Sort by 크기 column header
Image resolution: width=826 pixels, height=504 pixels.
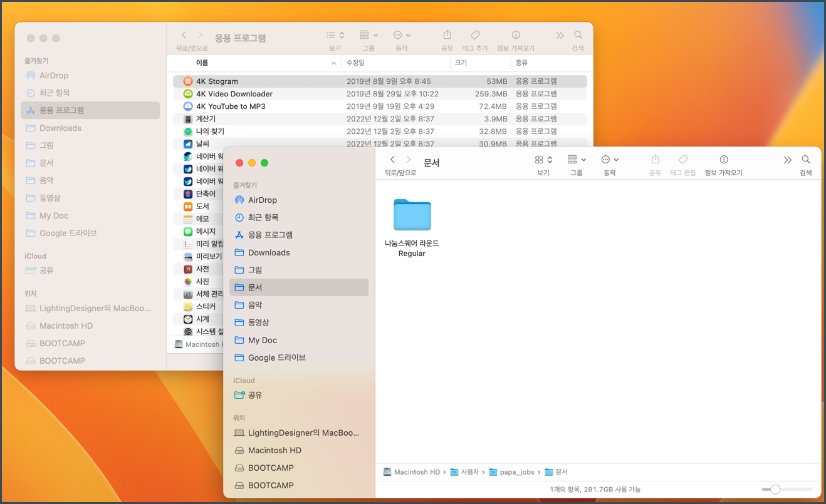pyautogui.click(x=480, y=63)
